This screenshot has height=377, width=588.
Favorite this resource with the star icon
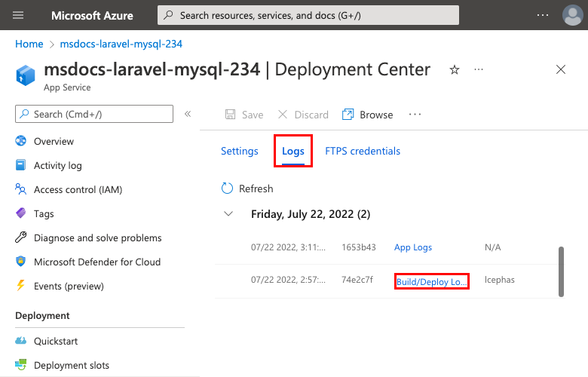click(x=455, y=70)
